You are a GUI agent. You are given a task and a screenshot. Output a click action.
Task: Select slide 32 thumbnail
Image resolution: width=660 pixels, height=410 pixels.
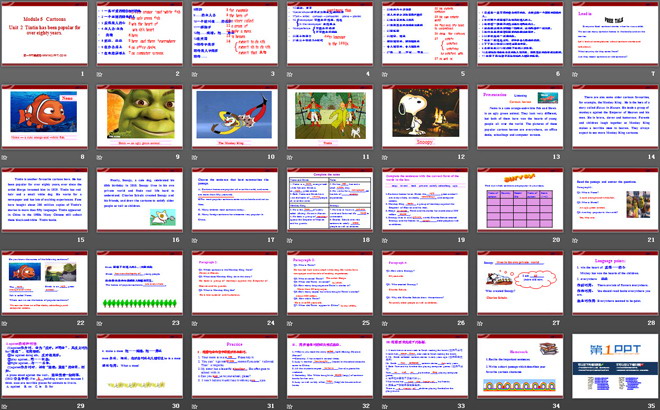point(330,366)
